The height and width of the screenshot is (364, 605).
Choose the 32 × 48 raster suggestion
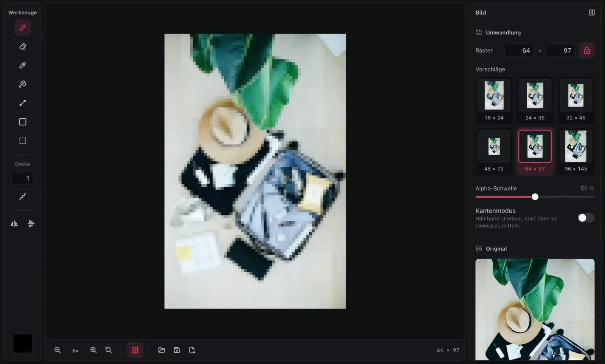click(576, 101)
